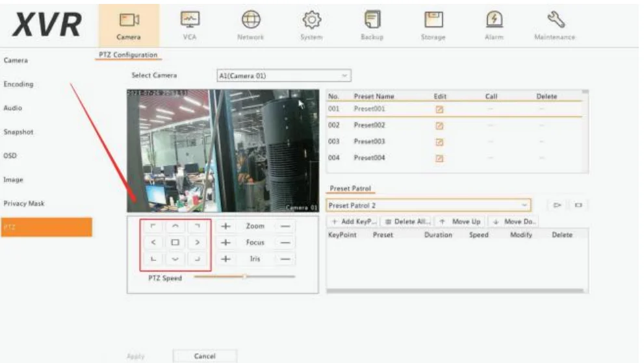Click Iris plus button
This screenshot has height=363, width=644.
tap(225, 259)
